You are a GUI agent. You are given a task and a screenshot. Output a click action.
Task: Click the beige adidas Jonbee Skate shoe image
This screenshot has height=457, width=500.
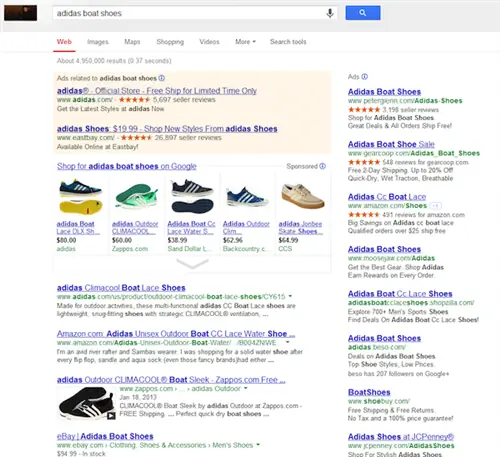click(x=303, y=196)
